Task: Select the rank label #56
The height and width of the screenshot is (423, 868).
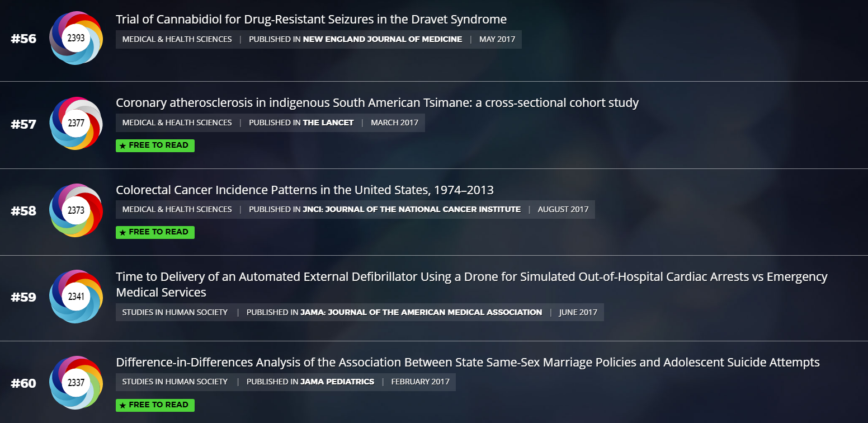Action: [x=23, y=39]
